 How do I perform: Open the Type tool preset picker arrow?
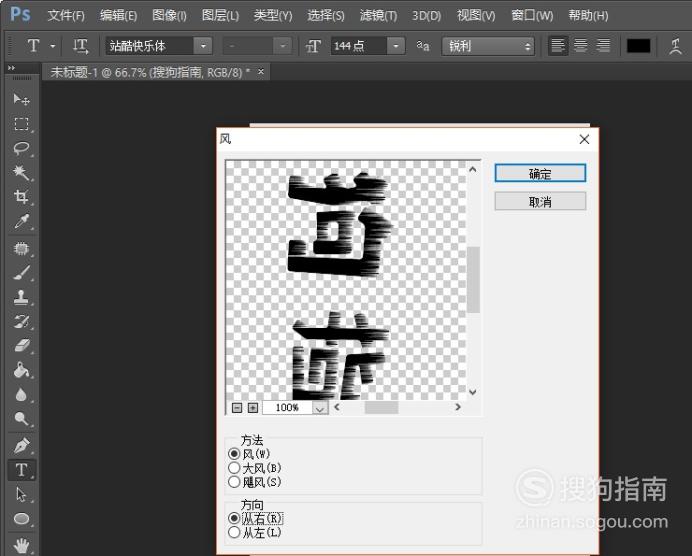(53, 46)
